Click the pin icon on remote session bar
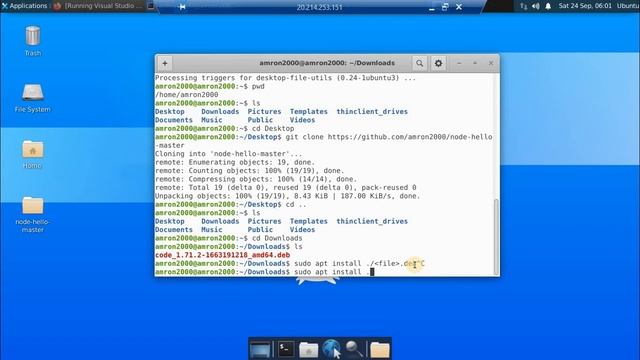The width and height of the screenshot is (640, 360). (x=182, y=7)
